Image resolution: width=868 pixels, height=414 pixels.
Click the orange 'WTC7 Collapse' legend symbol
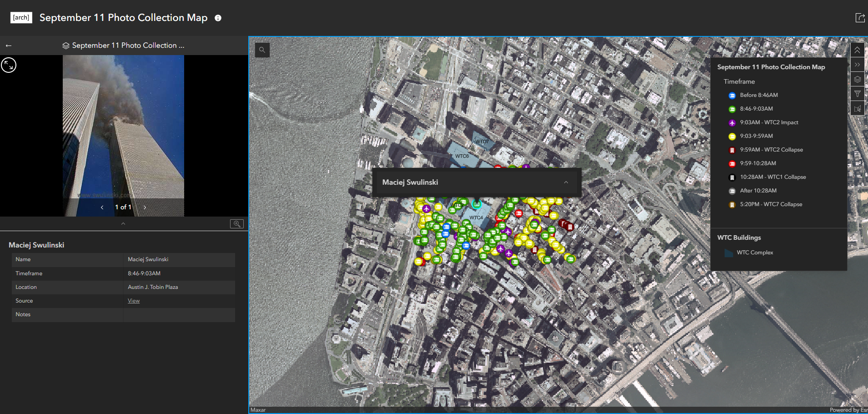coord(732,205)
